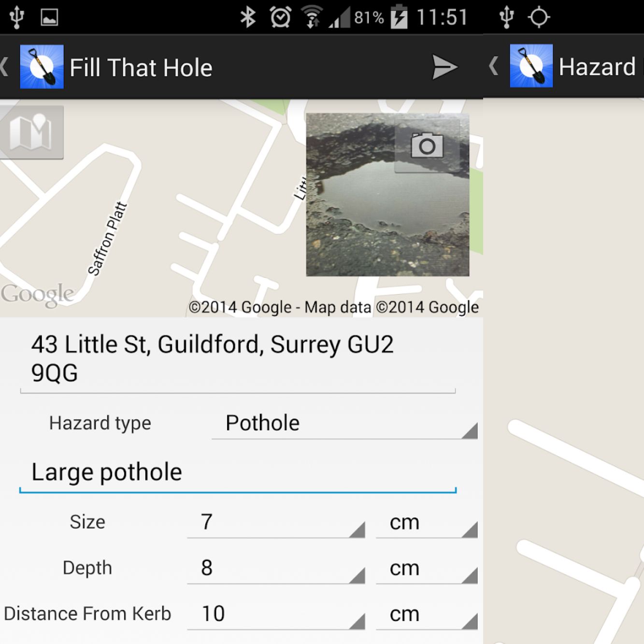Open the Depth unit cm dropdown
The height and width of the screenshot is (644, 644).
point(425,569)
